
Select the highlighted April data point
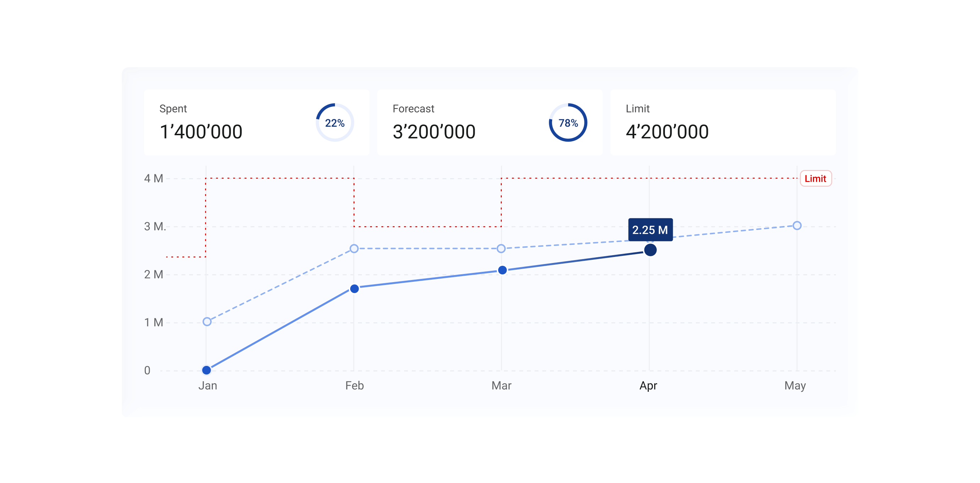(x=650, y=250)
